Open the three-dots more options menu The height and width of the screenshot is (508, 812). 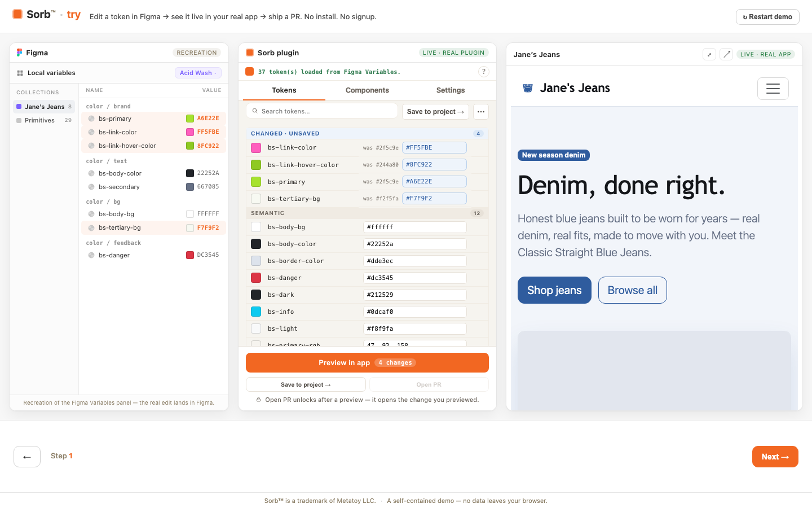[481, 112]
